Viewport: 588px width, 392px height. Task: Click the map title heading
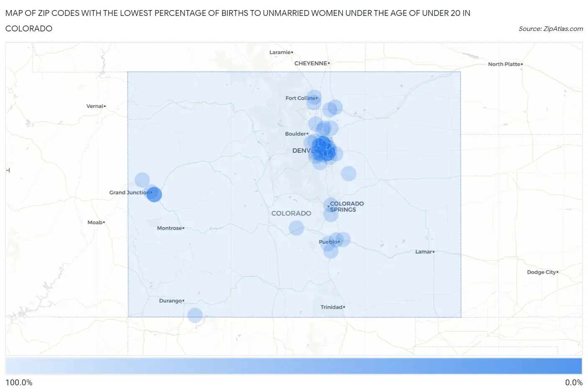(238, 21)
